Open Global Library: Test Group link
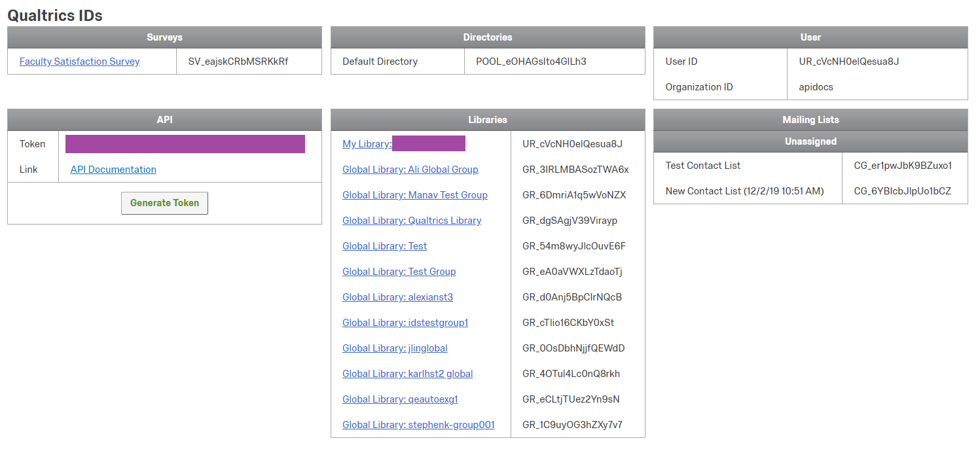 coord(399,272)
